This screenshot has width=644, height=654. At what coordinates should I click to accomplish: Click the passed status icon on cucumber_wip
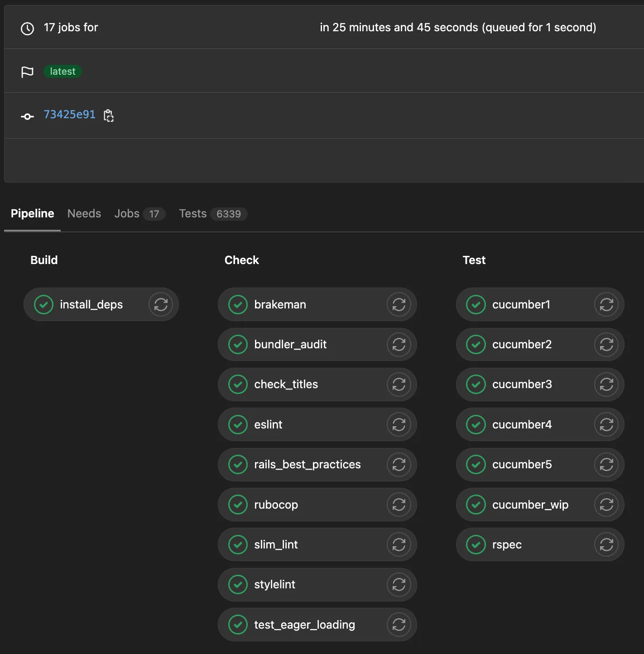click(476, 505)
